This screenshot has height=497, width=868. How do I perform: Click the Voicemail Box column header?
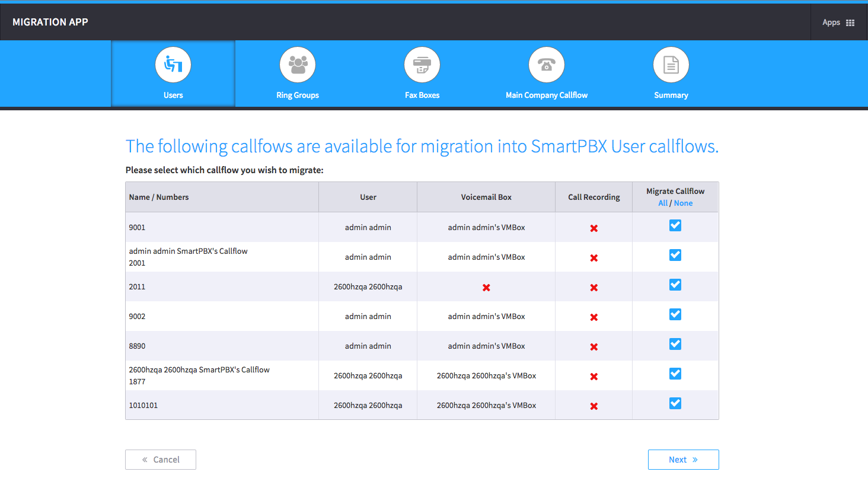[x=486, y=197]
